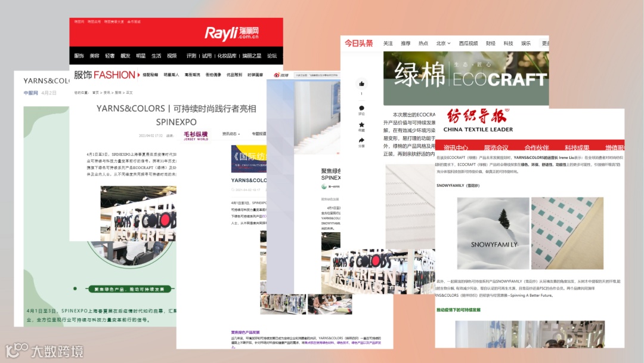
Task: Click 中服网 source link on left article
Action: pyautogui.click(x=30, y=93)
